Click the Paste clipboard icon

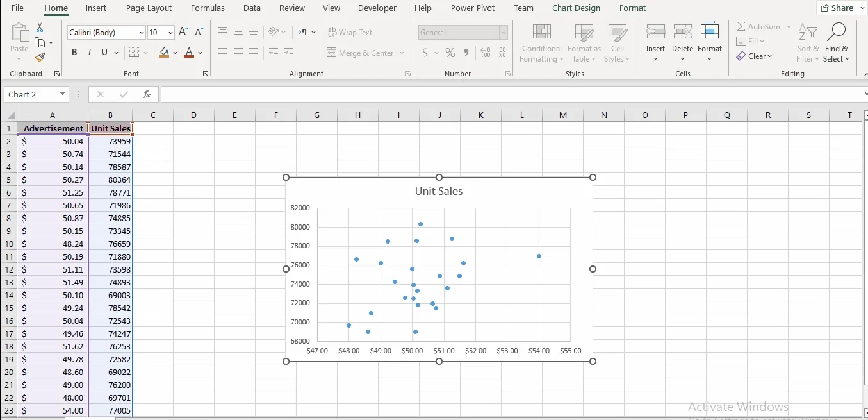[x=20, y=33]
